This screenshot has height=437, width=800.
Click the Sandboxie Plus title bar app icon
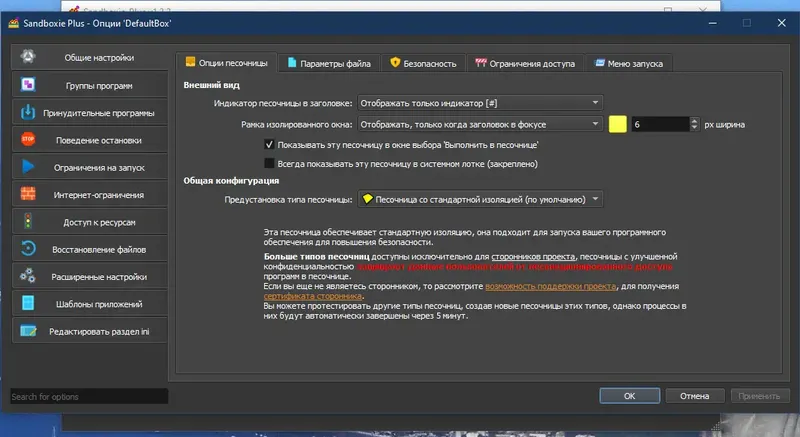[13, 23]
